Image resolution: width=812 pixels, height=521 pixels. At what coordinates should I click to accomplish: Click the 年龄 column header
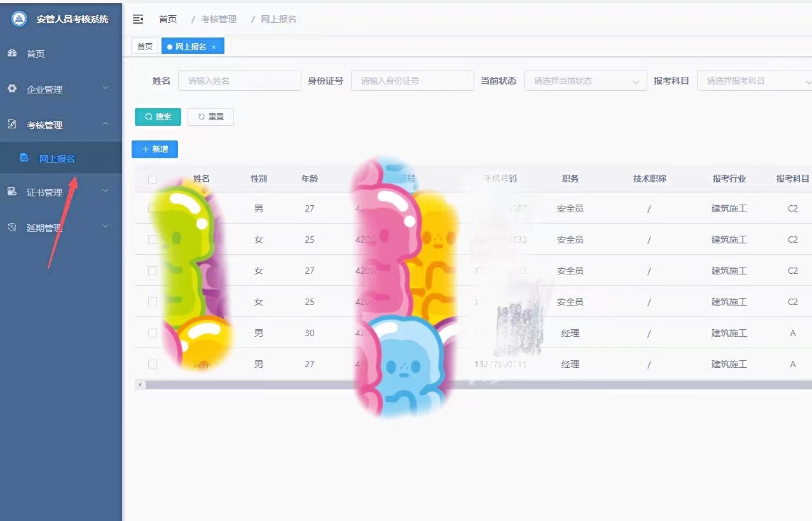310,179
